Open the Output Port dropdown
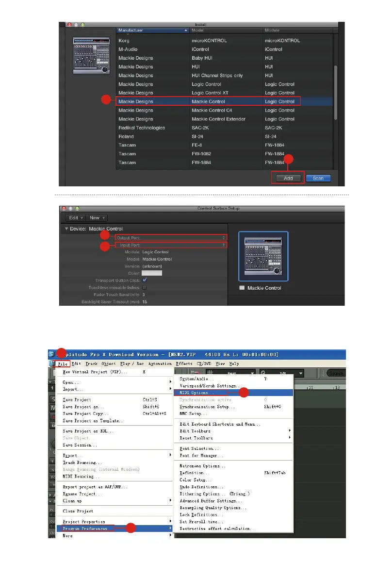The height and width of the screenshot is (578, 392). [x=171, y=238]
